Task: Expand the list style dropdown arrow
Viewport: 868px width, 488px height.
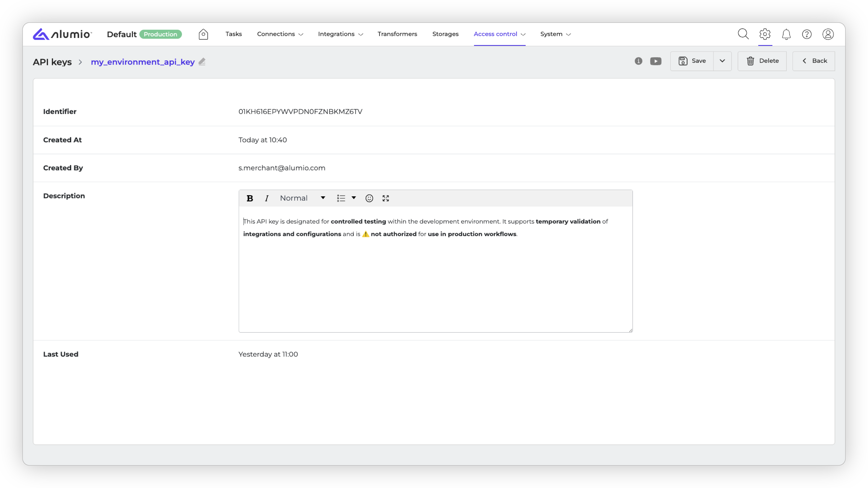Action: 354,198
